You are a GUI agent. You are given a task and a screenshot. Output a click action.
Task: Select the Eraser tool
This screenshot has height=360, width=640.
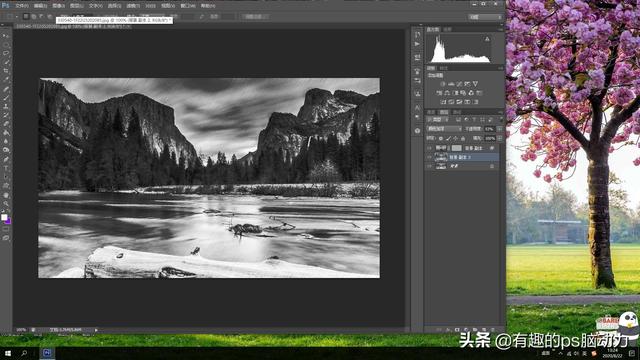pos(6,123)
